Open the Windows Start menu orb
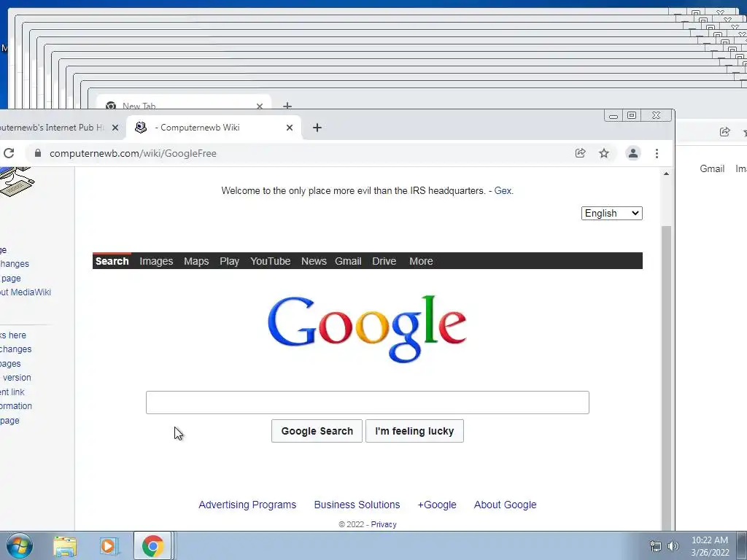Viewport: 747px width, 560px height. pos(19,545)
